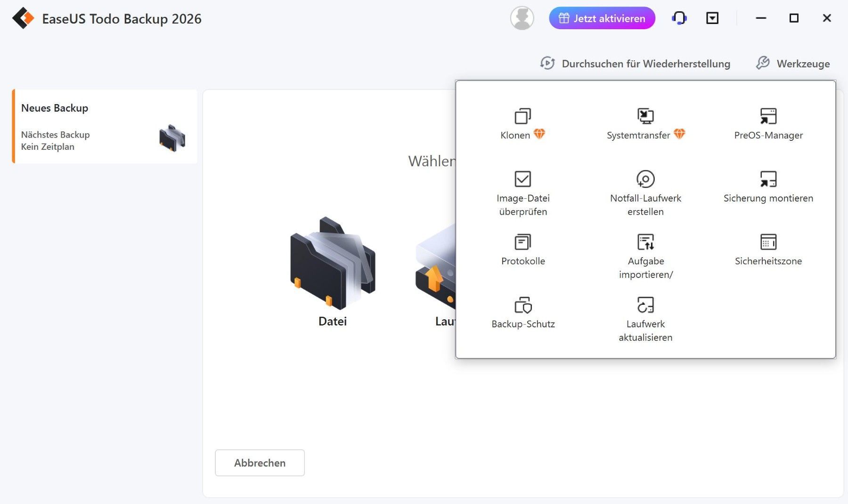The image size is (848, 504).
Task: Open the support headset icon
Action: coord(679,18)
